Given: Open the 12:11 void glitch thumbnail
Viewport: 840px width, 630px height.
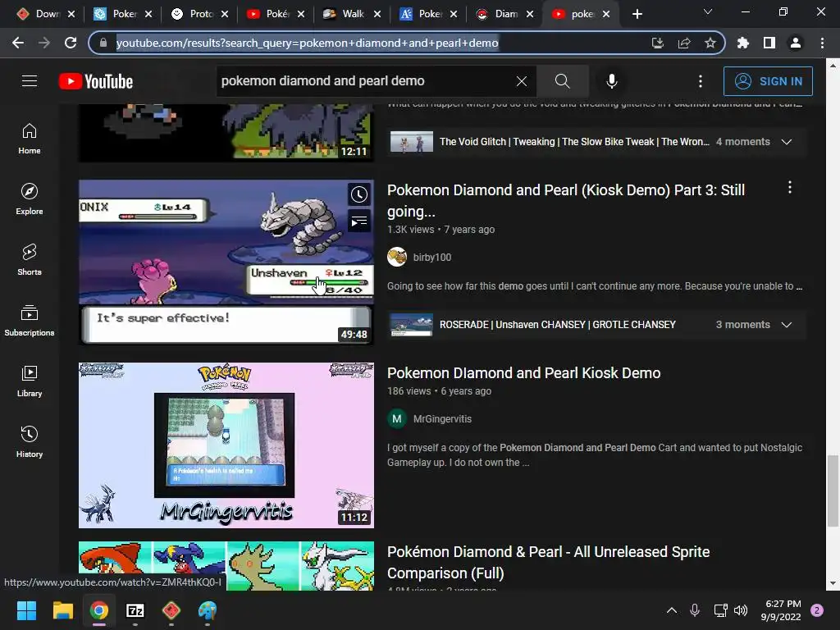Looking at the screenshot, I should pos(226,132).
